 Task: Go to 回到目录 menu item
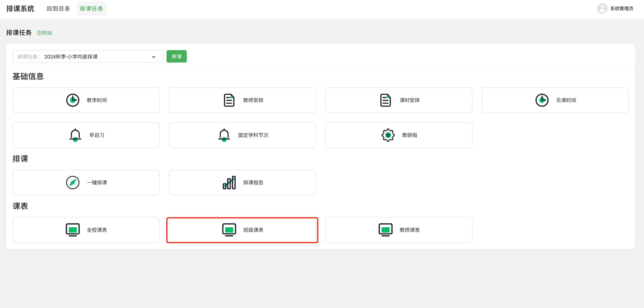point(58,9)
